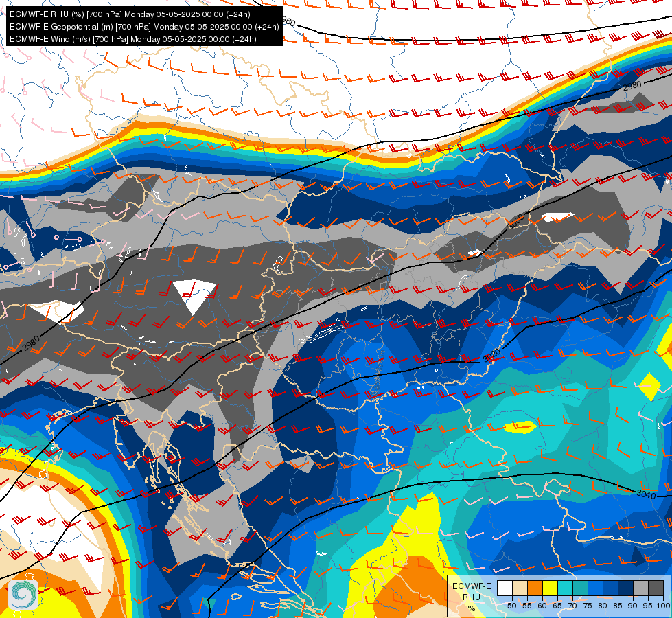Click the legend value 50
This screenshot has width=672, height=618.
coord(511,606)
